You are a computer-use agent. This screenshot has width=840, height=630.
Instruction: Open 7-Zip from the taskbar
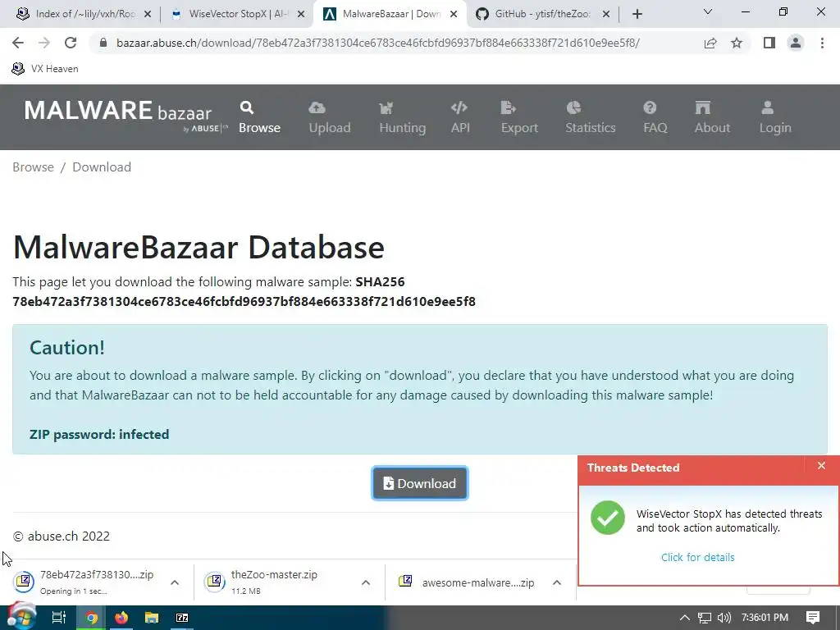[182, 618]
